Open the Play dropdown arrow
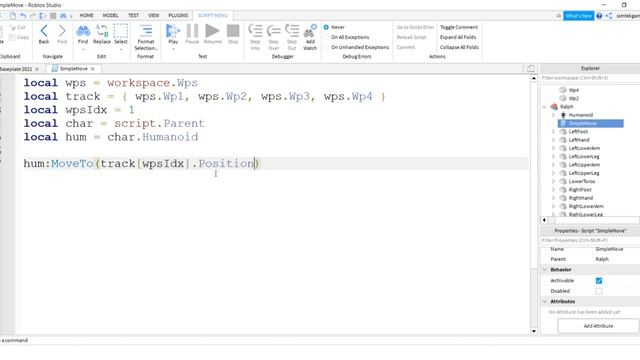640x360 pixels. pos(173,49)
